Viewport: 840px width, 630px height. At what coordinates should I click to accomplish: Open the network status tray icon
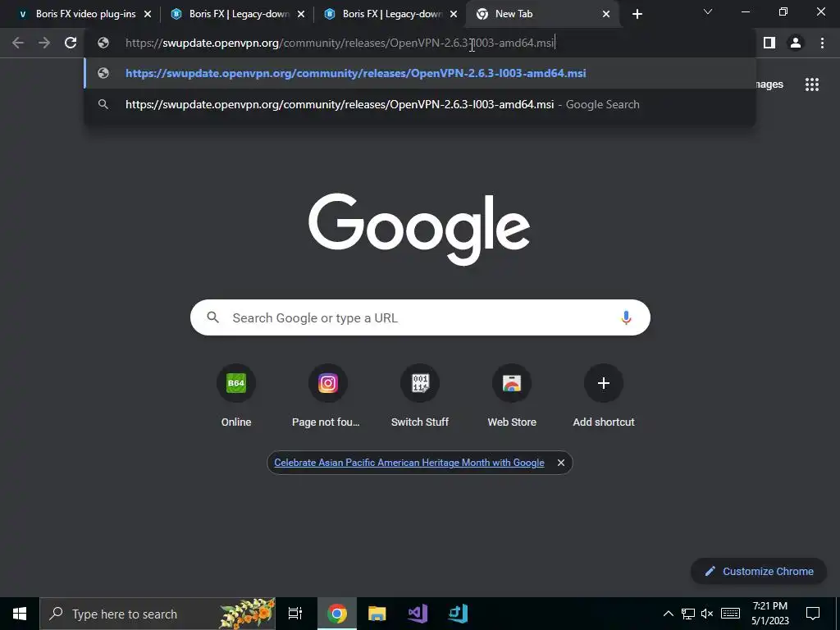click(688, 614)
